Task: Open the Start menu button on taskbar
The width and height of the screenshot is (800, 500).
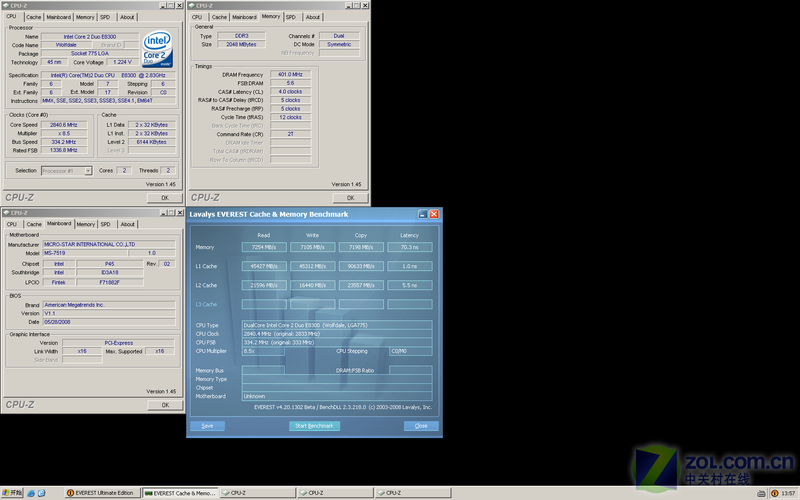Action: (12, 493)
